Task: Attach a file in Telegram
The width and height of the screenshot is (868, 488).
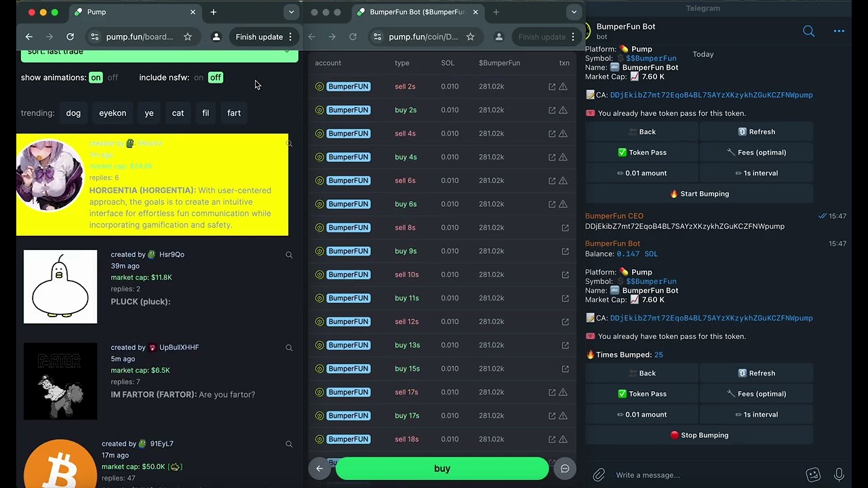Action: (x=599, y=475)
